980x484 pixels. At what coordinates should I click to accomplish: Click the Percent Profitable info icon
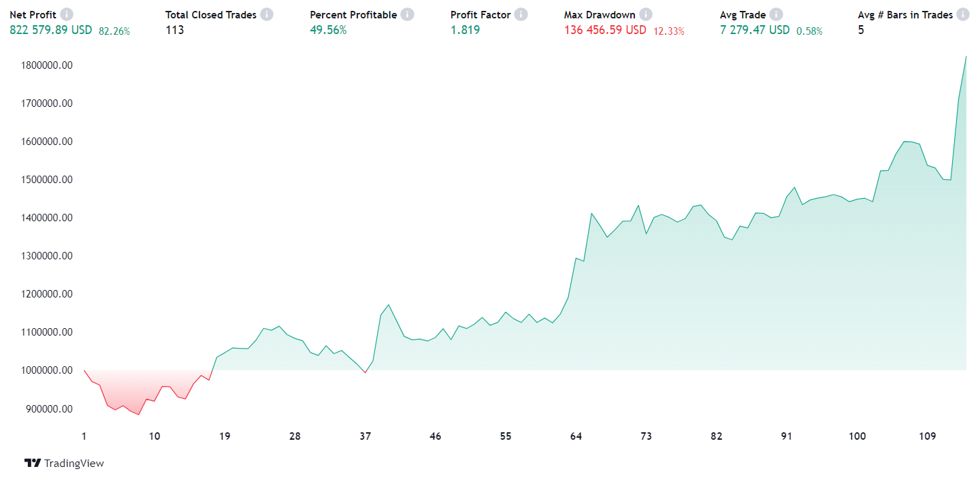(407, 14)
